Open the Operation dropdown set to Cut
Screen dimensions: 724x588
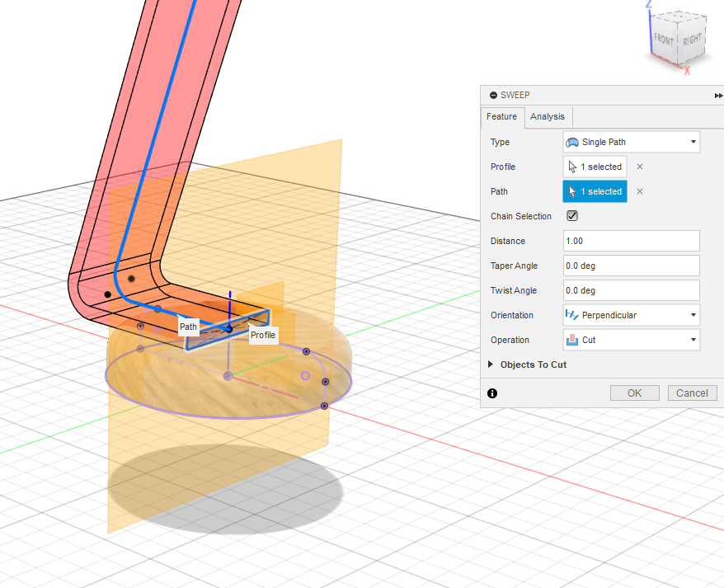tap(631, 340)
